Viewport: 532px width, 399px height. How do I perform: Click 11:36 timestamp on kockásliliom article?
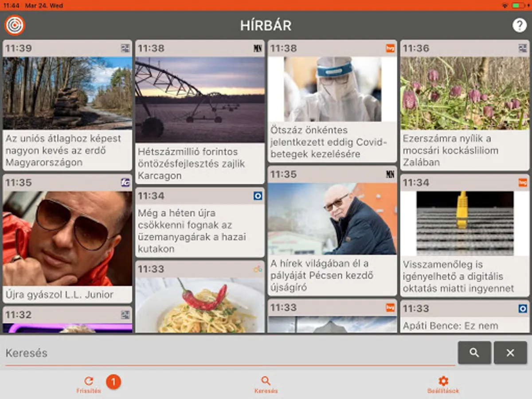(416, 48)
